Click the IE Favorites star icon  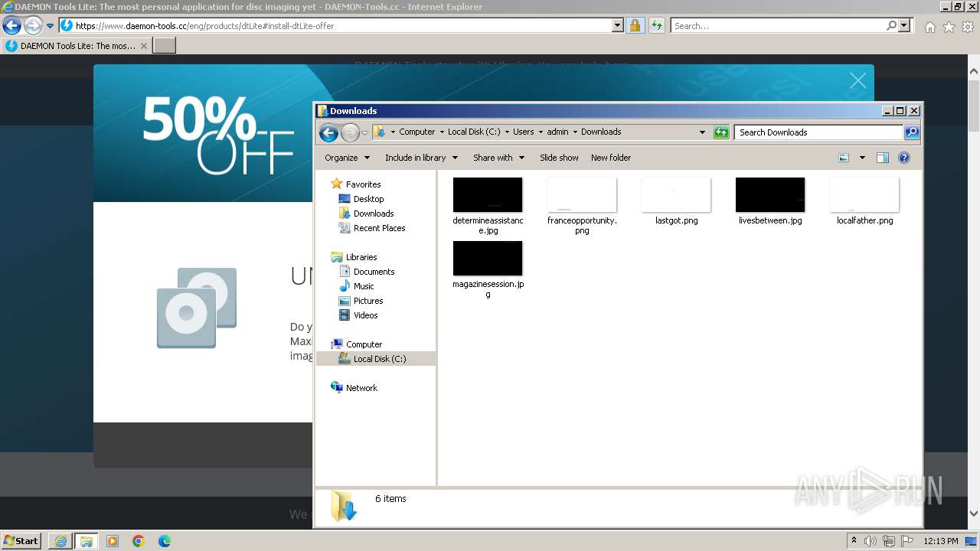[x=949, y=27]
